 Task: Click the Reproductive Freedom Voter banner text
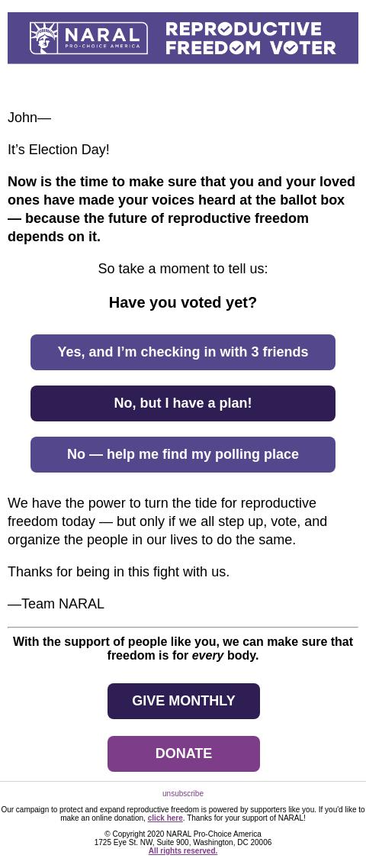click(x=250, y=38)
